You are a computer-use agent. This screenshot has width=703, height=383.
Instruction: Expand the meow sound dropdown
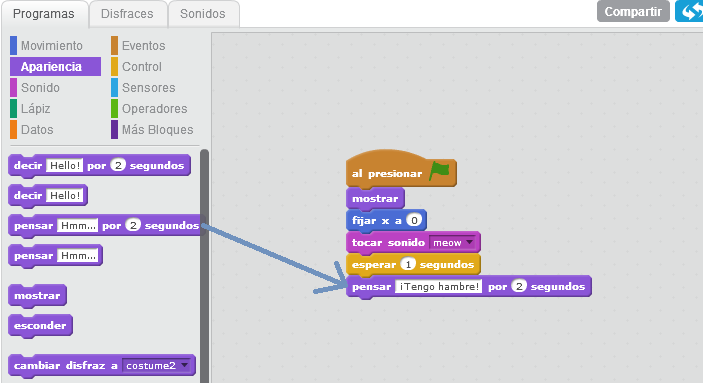point(453,243)
